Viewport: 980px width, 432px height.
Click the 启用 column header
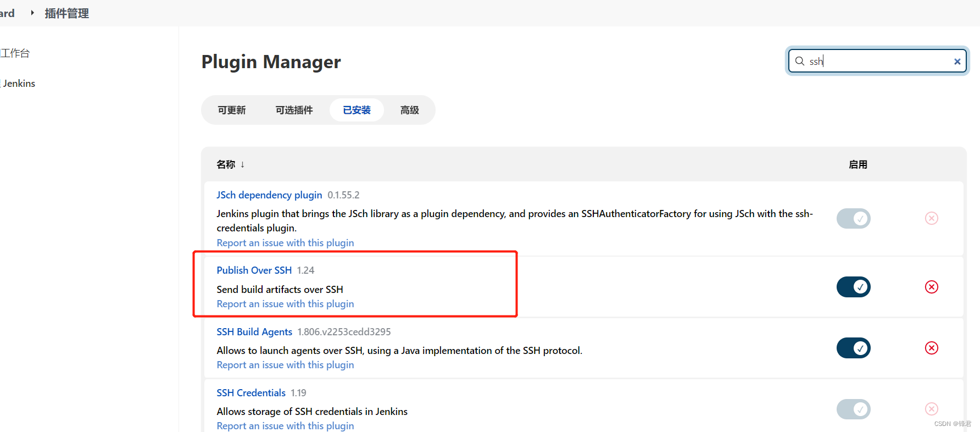(857, 164)
